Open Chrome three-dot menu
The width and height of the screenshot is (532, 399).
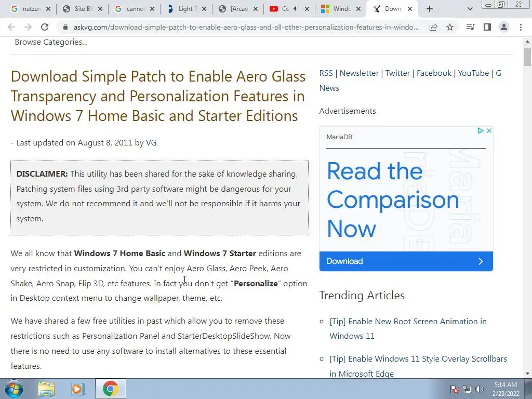(521, 27)
